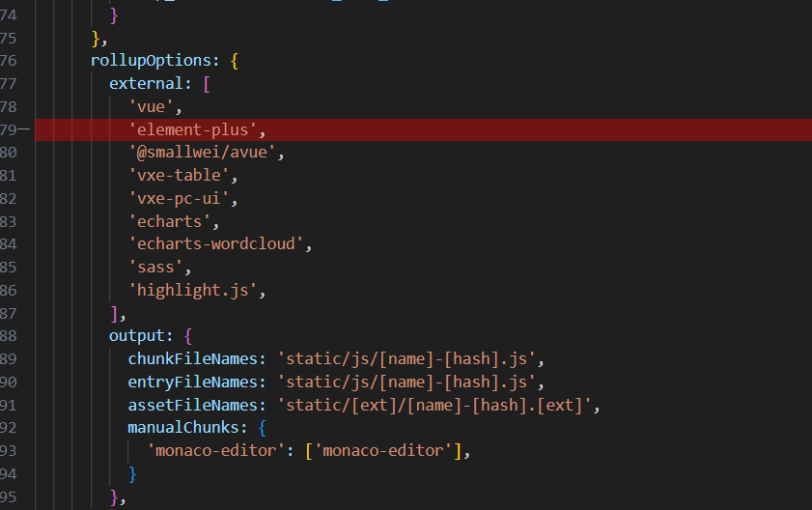Click the deleted-line marker beside line 79
Screen dimensions: 812x510
tap(24, 129)
